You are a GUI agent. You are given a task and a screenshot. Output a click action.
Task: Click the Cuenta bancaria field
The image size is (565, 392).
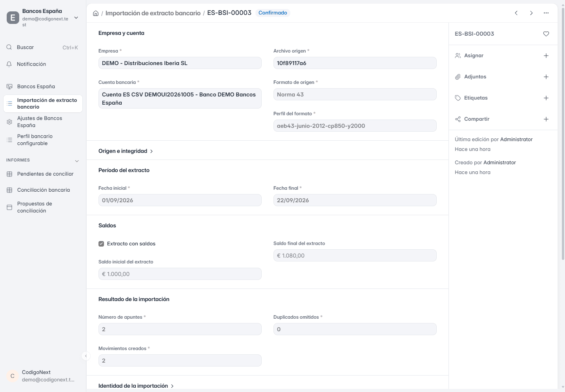tap(180, 98)
